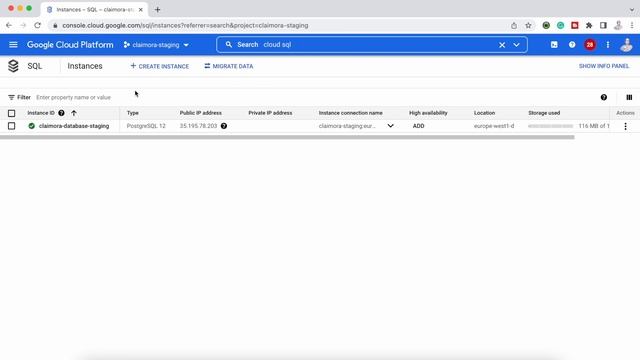Open the Google Cloud navigation hamburger menu
Viewport: 640px width, 360px height.
click(x=13, y=44)
